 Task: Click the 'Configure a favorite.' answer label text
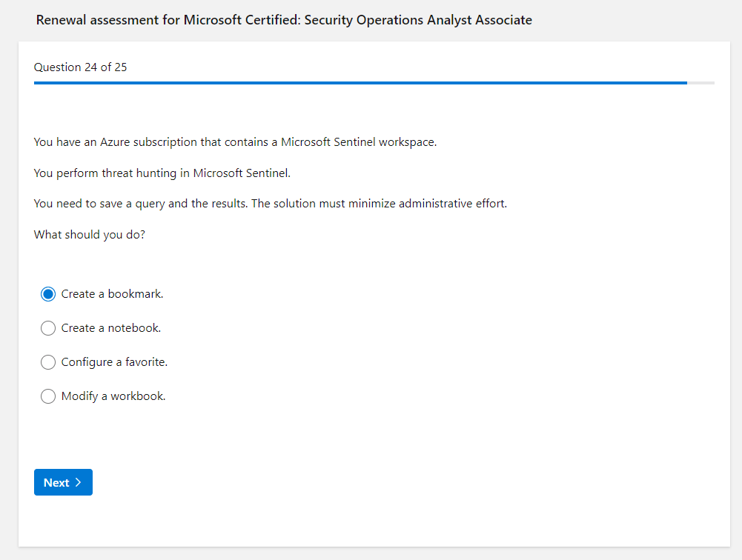114,362
